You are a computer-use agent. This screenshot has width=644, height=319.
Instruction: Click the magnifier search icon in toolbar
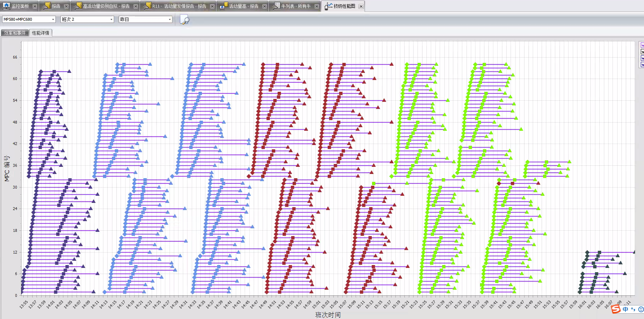coord(185,20)
